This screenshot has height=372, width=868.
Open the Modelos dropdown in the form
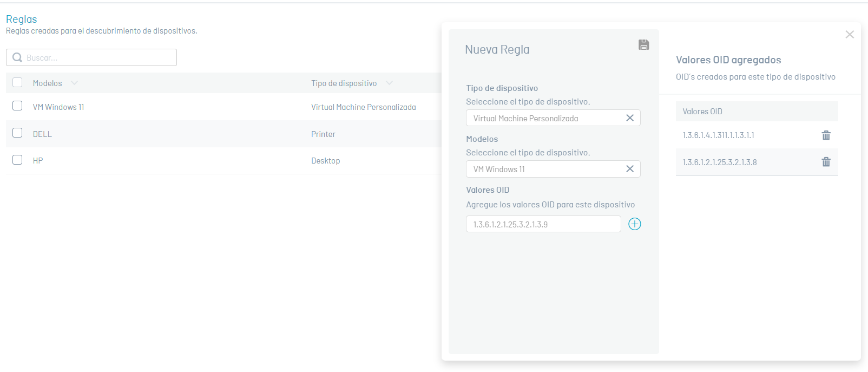point(544,169)
